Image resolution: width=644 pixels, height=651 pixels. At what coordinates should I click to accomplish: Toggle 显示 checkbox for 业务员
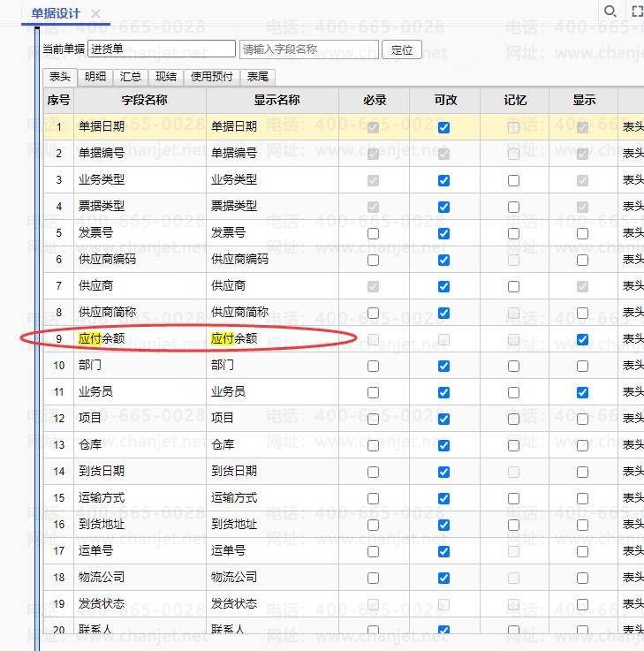point(582,392)
